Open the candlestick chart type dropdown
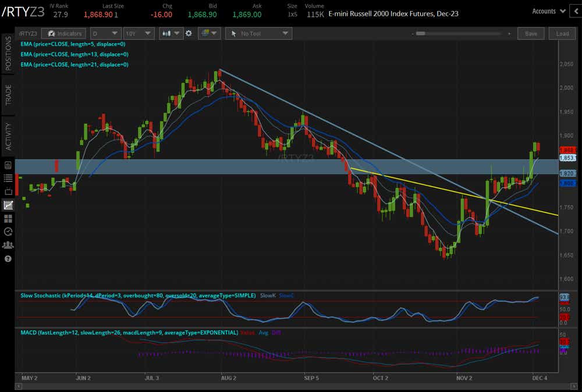 tap(170, 34)
